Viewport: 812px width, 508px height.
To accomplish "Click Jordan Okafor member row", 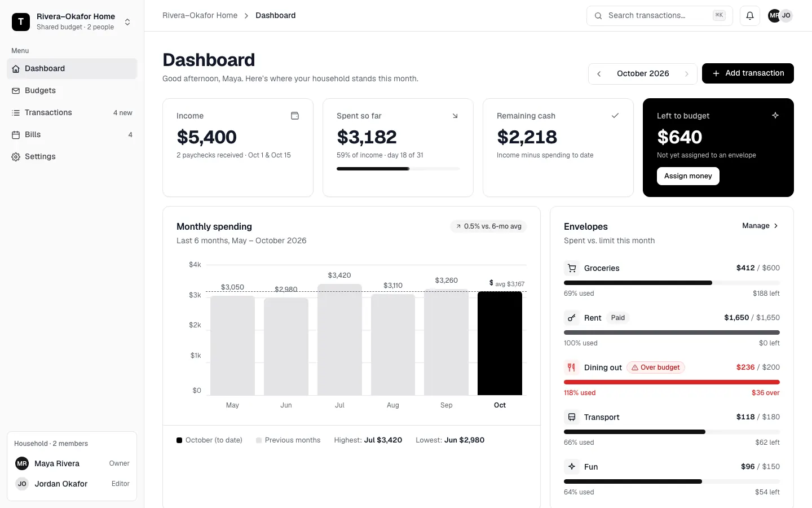I will (x=72, y=484).
